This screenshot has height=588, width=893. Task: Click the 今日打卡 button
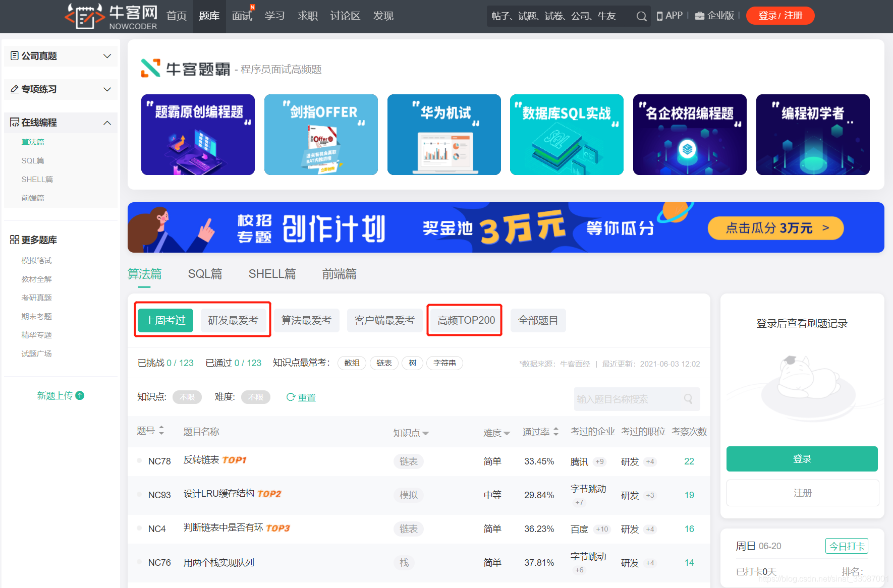(847, 546)
